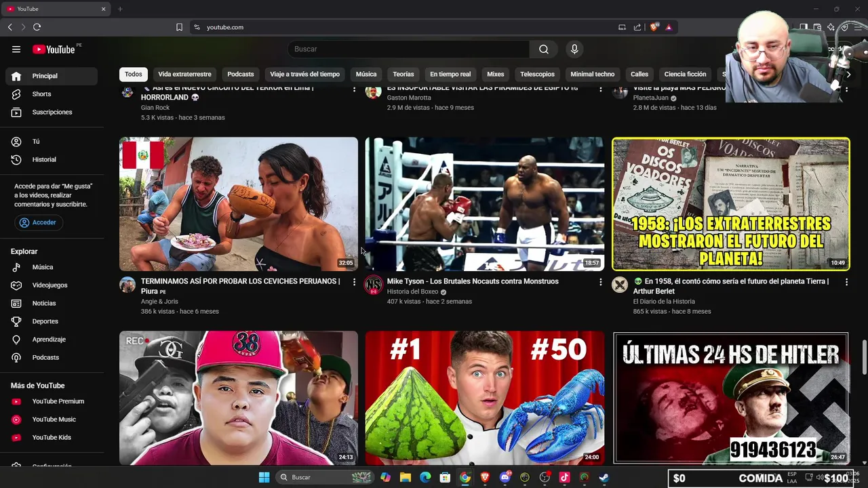Close the YouTube browser tab
Image resolution: width=868 pixels, height=488 pixels.
(x=104, y=9)
